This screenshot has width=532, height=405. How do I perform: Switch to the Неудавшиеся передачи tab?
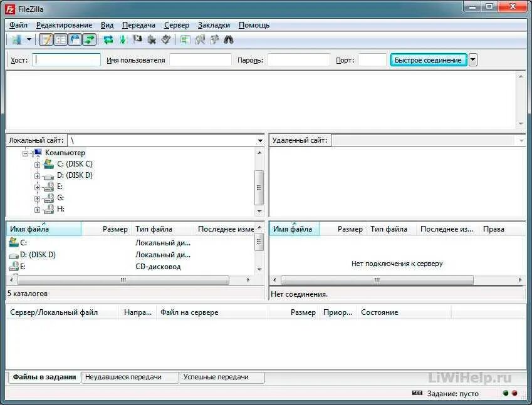[123, 377]
